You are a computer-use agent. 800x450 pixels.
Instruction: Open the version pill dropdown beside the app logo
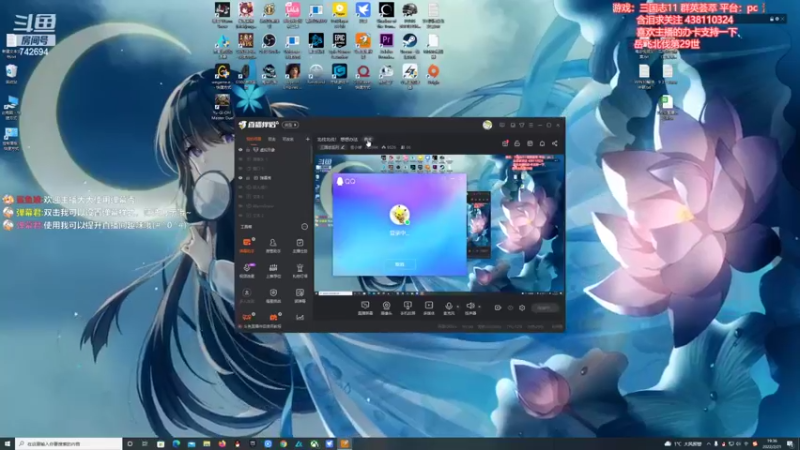pyautogui.click(x=291, y=125)
